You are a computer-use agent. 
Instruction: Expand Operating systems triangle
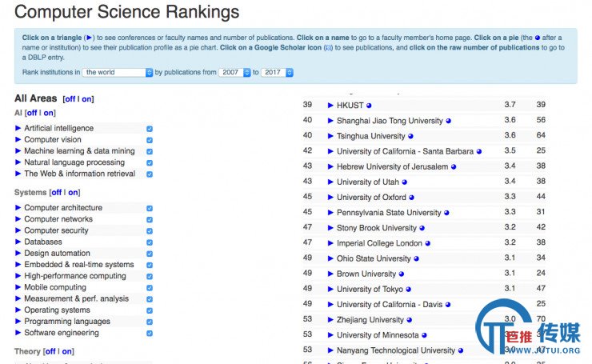pos(18,310)
